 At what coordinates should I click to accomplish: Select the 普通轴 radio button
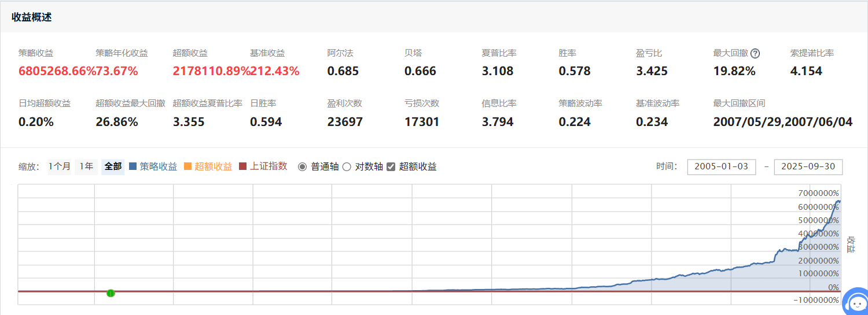pyautogui.click(x=303, y=166)
